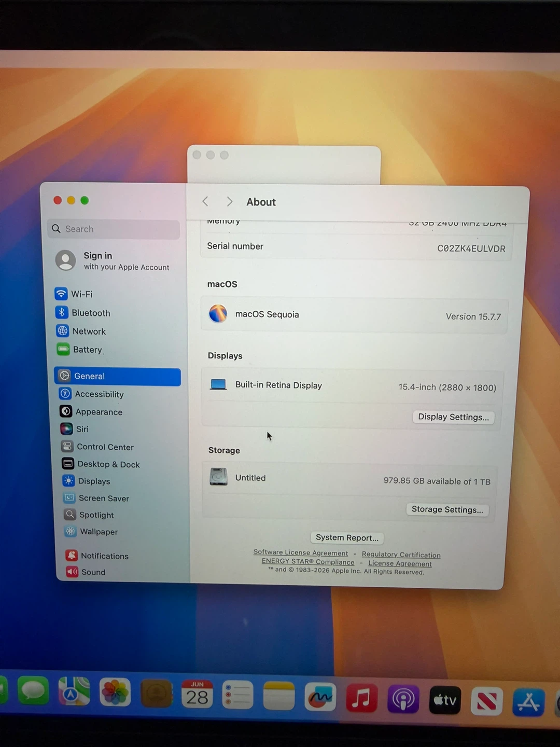Launch News from the Dock
This screenshot has width=560, height=747.
pos(486,701)
